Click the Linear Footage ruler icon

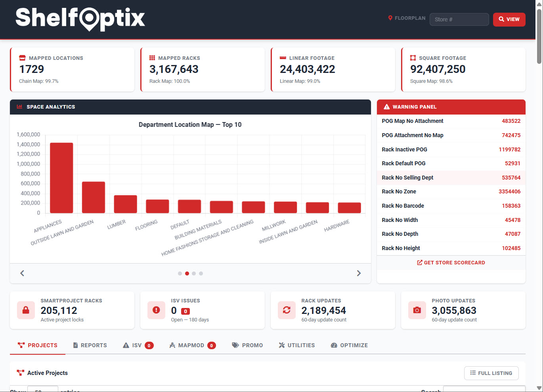coord(283,57)
